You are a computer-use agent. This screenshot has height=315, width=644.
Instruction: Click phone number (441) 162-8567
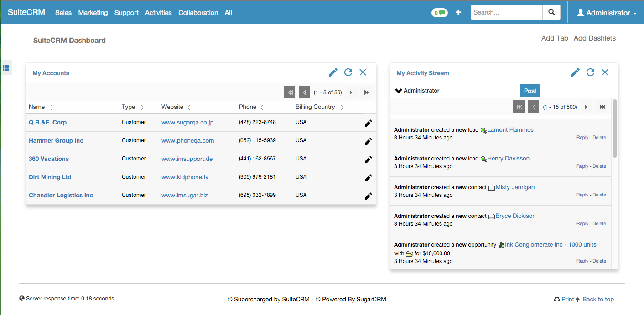(x=257, y=159)
